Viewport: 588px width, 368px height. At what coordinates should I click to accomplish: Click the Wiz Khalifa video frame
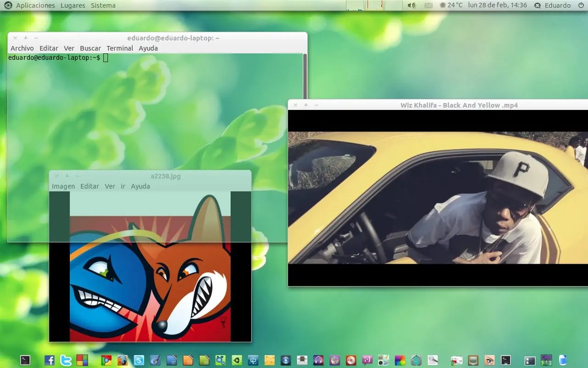438,198
